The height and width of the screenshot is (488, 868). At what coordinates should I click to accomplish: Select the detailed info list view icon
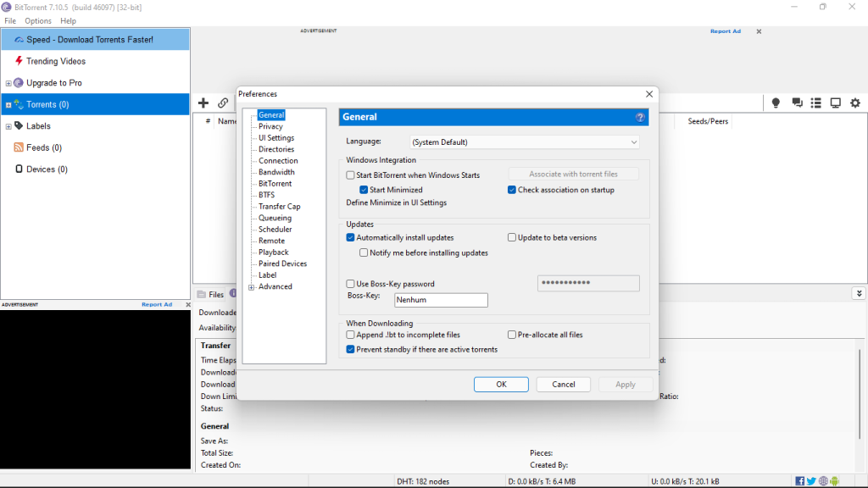(x=815, y=103)
